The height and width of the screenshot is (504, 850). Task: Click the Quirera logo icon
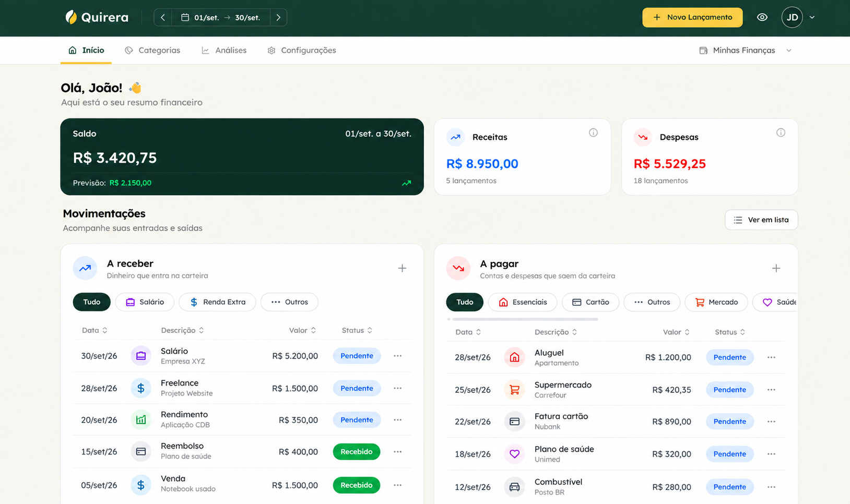tap(71, 17)
